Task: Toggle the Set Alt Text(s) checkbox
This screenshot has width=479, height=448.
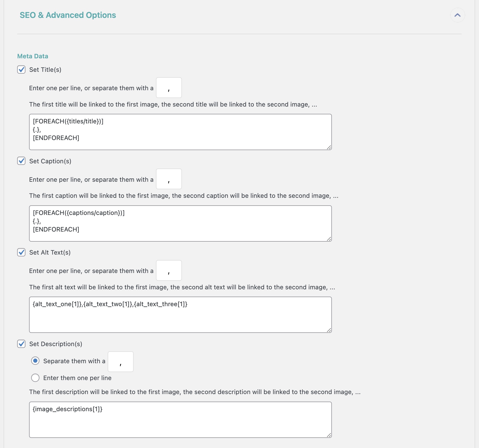Action: tap(21, 252)
